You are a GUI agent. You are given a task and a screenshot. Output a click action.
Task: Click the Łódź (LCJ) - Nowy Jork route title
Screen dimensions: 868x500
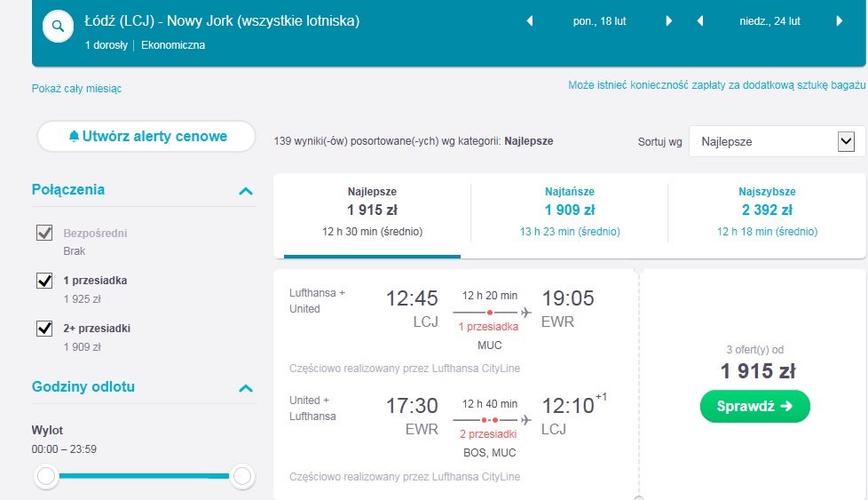pyautogui.click(x=222, y=21)
